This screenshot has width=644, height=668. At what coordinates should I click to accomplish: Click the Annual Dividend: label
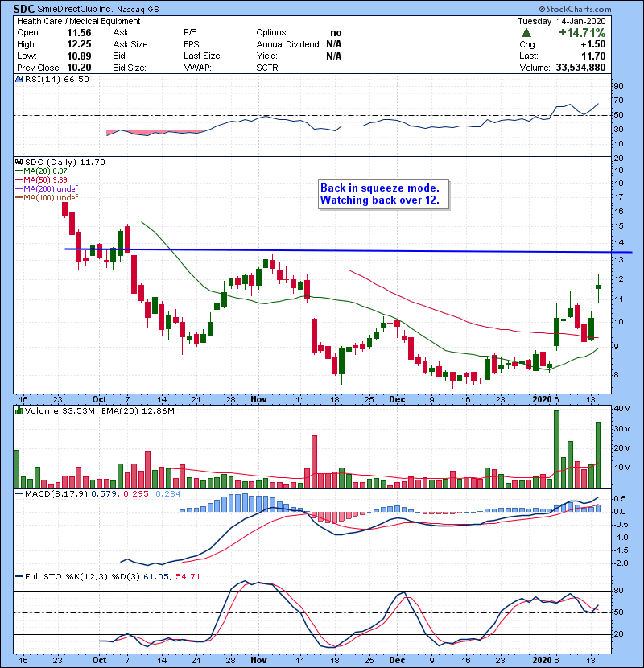tap(288, 44)
